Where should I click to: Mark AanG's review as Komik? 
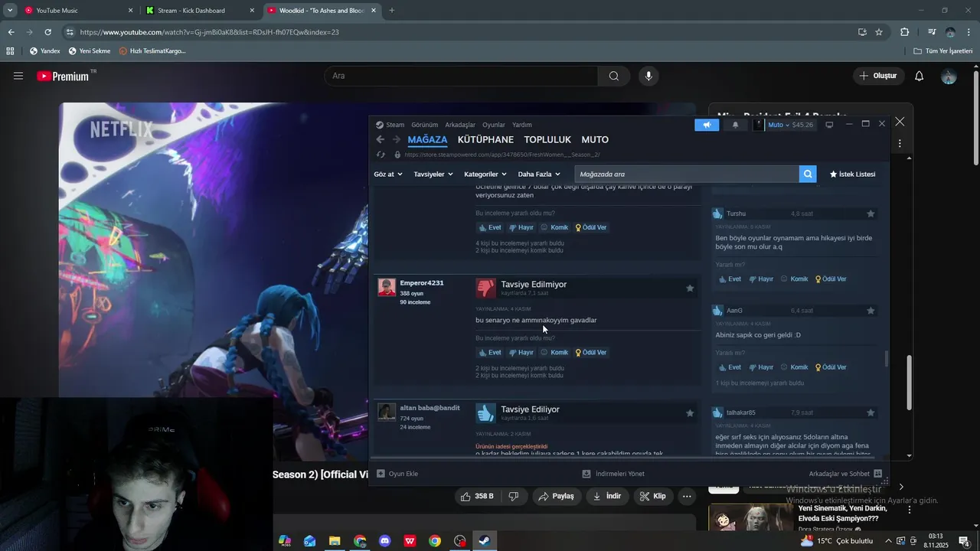795,367
